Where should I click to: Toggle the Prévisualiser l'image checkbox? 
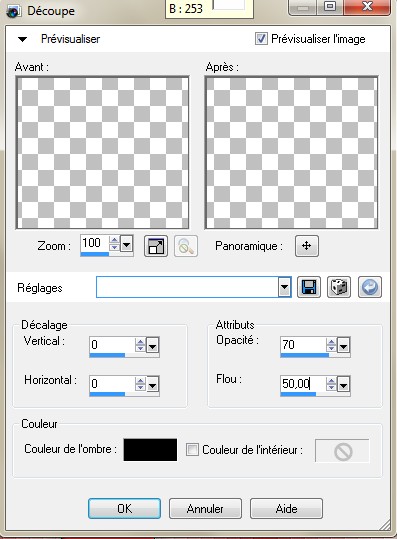261,38
